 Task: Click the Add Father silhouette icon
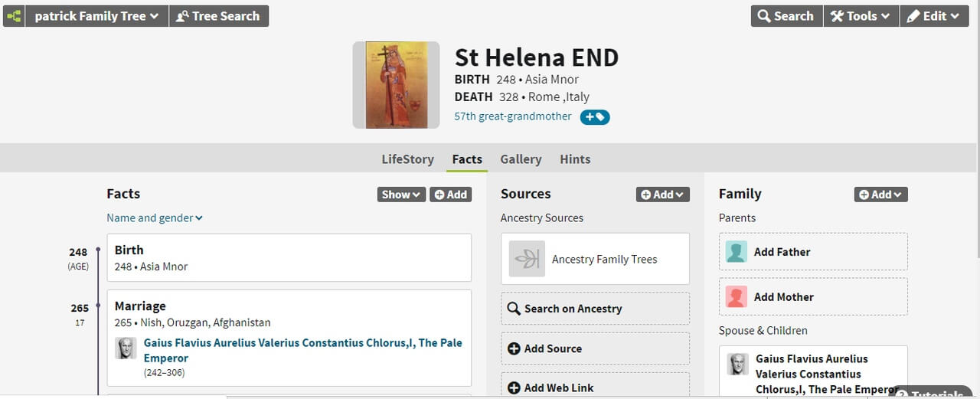(x=737, y=252)
